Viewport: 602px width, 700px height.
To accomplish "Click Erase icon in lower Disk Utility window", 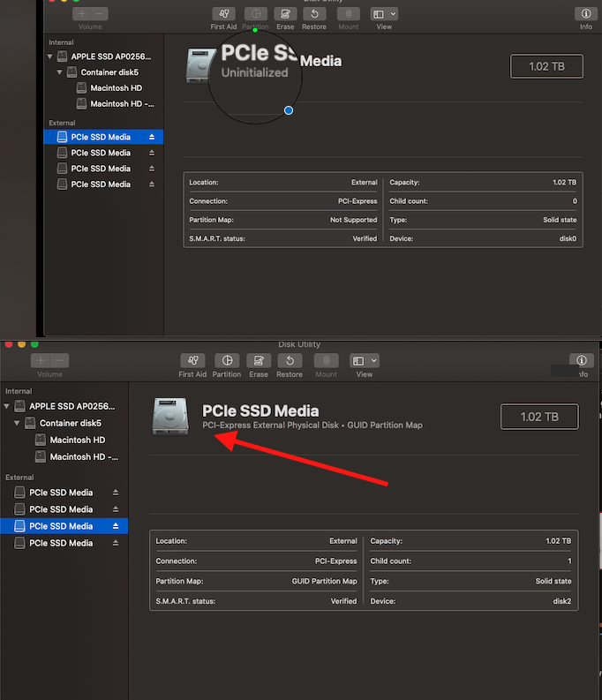I will 259,360.
